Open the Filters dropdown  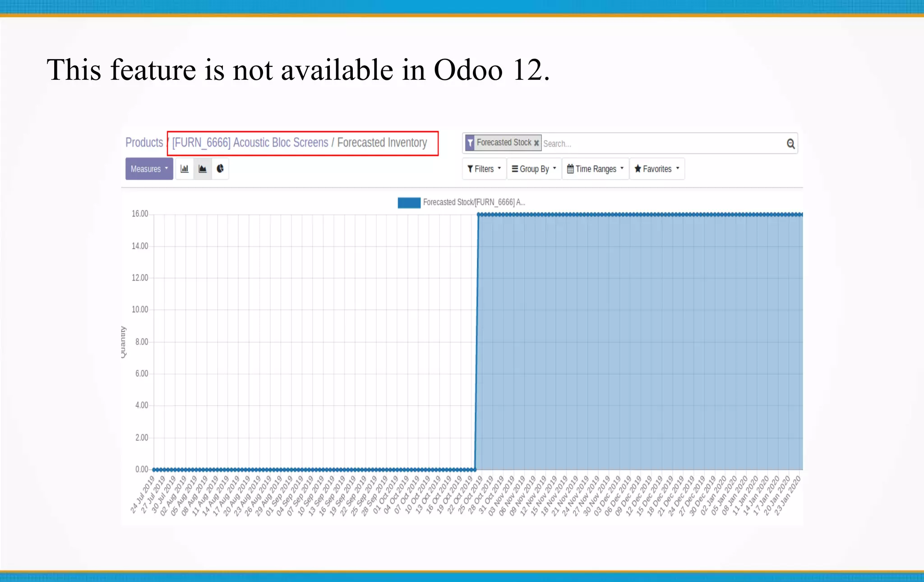[484, 169]
